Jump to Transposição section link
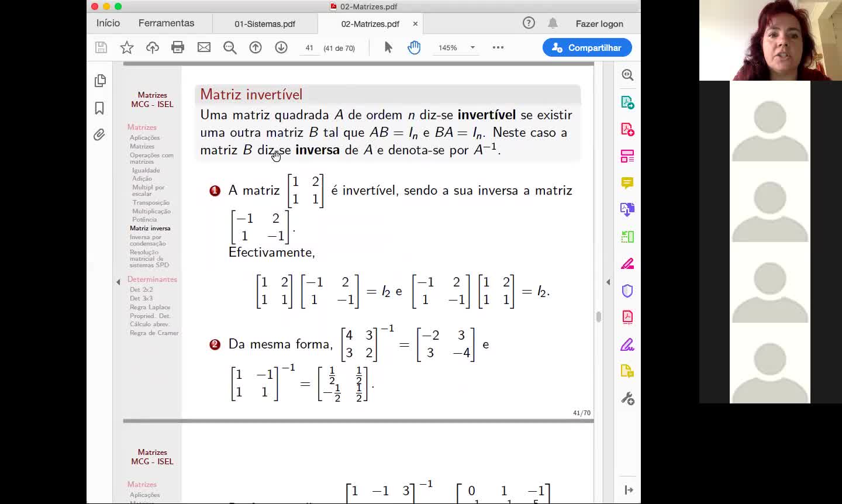The height and width of the screenshot is (504, 842). pos(151,203)
